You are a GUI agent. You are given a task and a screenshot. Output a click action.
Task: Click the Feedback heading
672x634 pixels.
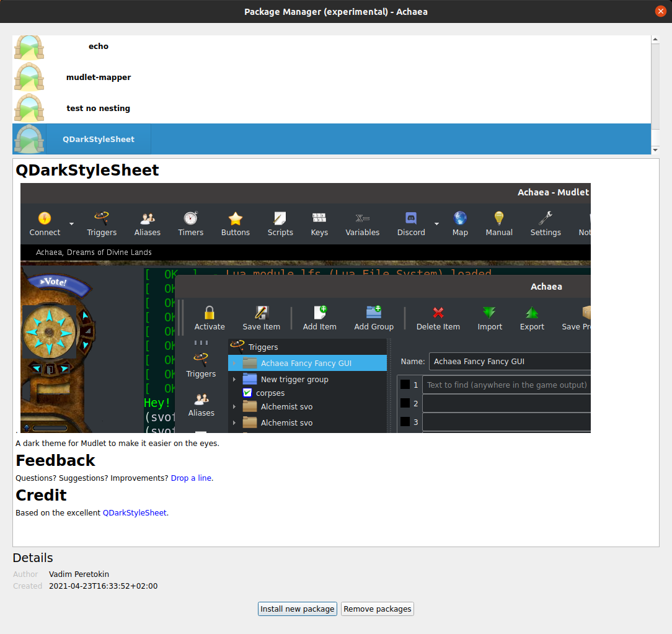coord(55,460)
